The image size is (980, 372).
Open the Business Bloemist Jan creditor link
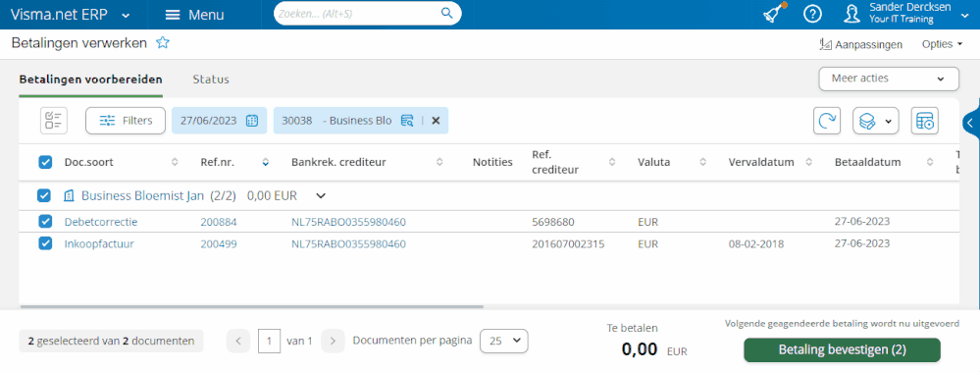[x=142, y=195]
